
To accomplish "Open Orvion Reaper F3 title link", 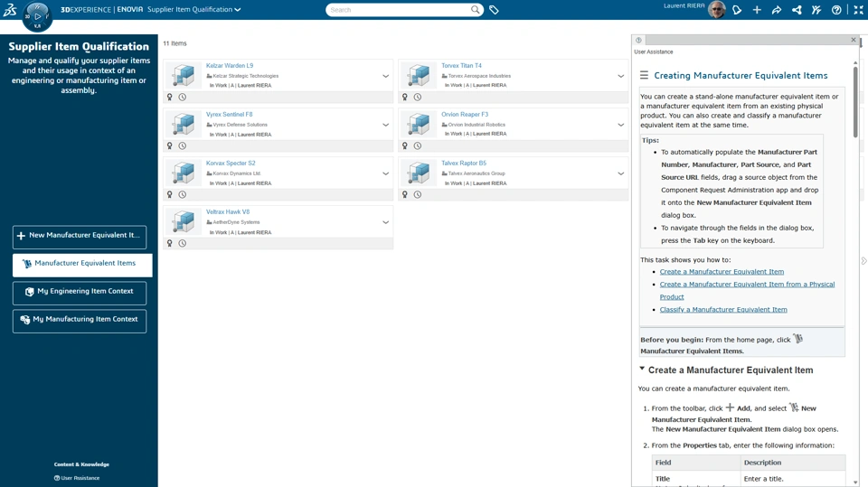I will click(465, 114).
